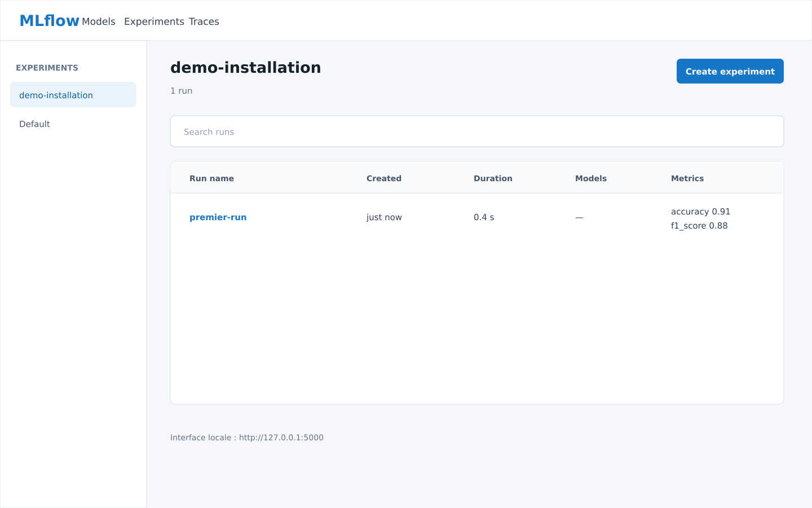
Task: Open the Models nav item
Action: [x=99, y=21]
